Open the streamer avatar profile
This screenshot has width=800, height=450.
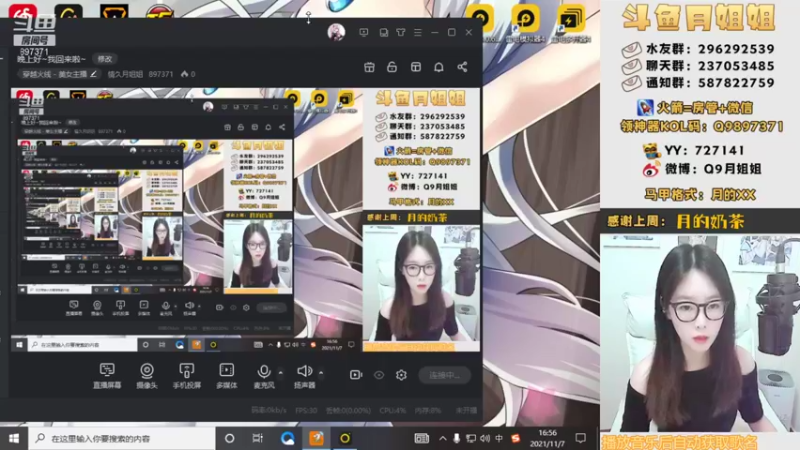336,32
